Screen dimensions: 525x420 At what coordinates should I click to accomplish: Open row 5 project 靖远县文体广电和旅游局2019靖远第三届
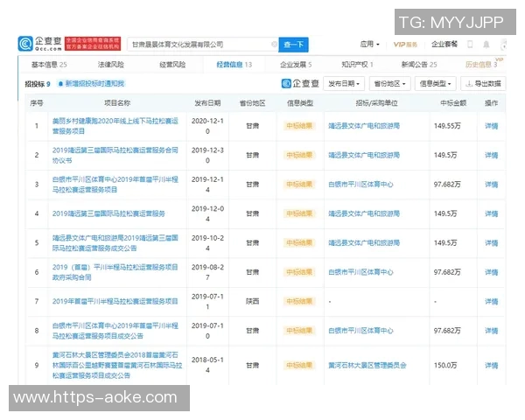coord(115,243)
